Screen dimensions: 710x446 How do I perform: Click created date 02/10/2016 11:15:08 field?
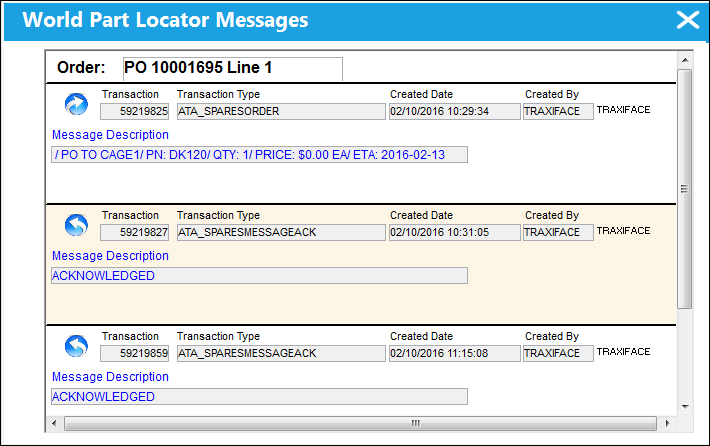tap(455, 353)
